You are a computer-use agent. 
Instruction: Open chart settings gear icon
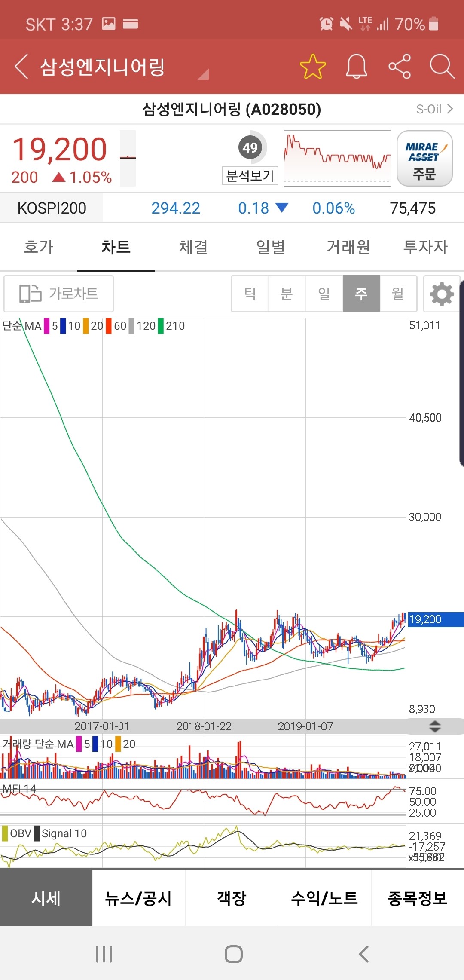pos(442,294)
